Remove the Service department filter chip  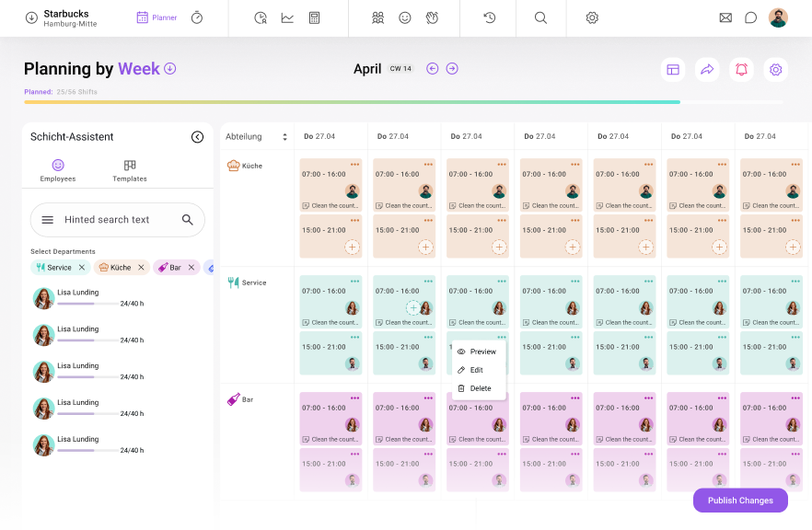coord(82,268)
